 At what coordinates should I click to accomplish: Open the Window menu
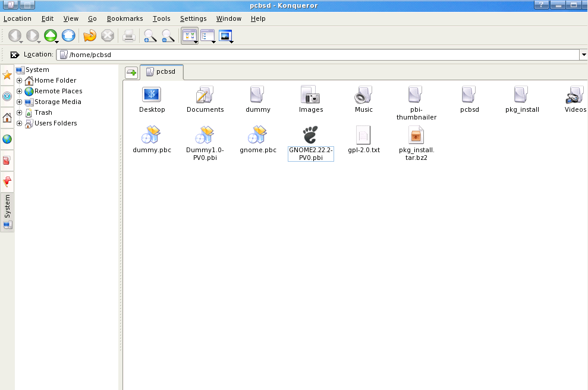click(229, 19)
